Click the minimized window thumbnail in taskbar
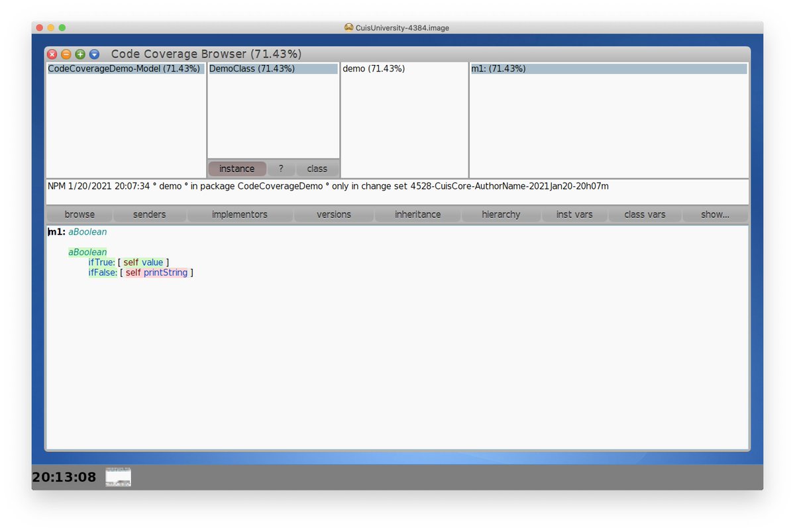This screenshot has height=532, width=795. coord(118,476)
